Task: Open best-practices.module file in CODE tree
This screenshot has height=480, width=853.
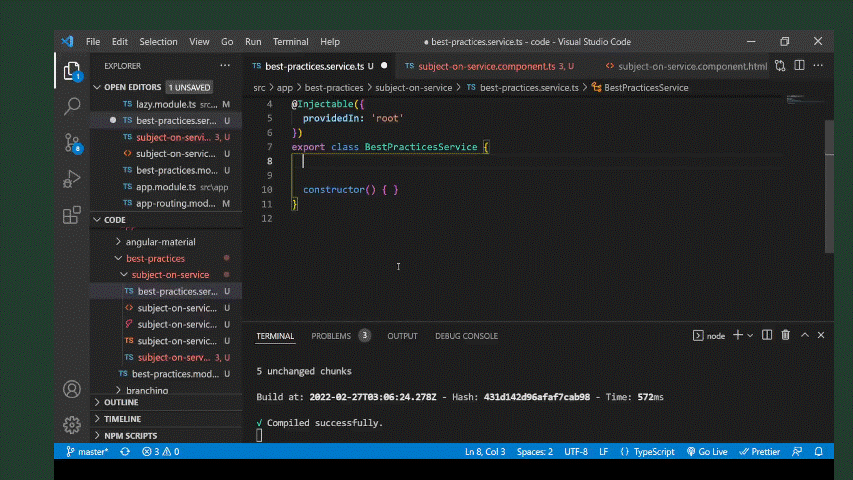Action: pos(166,374)
